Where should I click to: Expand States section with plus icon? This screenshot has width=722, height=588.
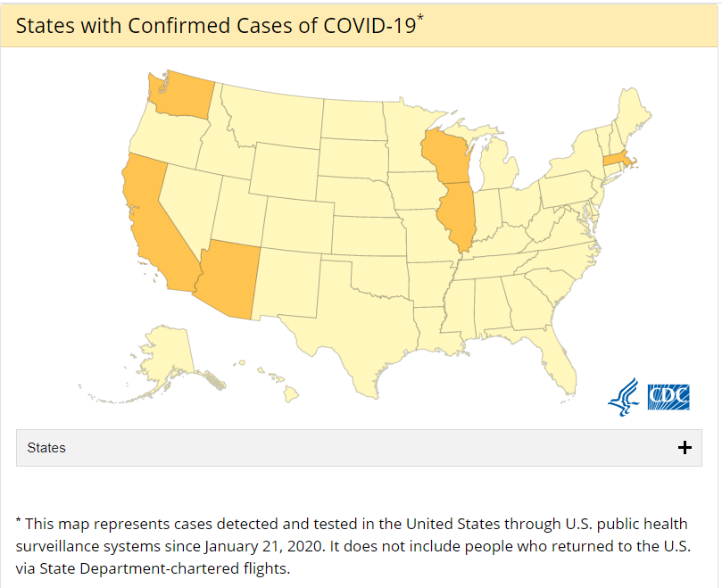click(x=685, y=448)
